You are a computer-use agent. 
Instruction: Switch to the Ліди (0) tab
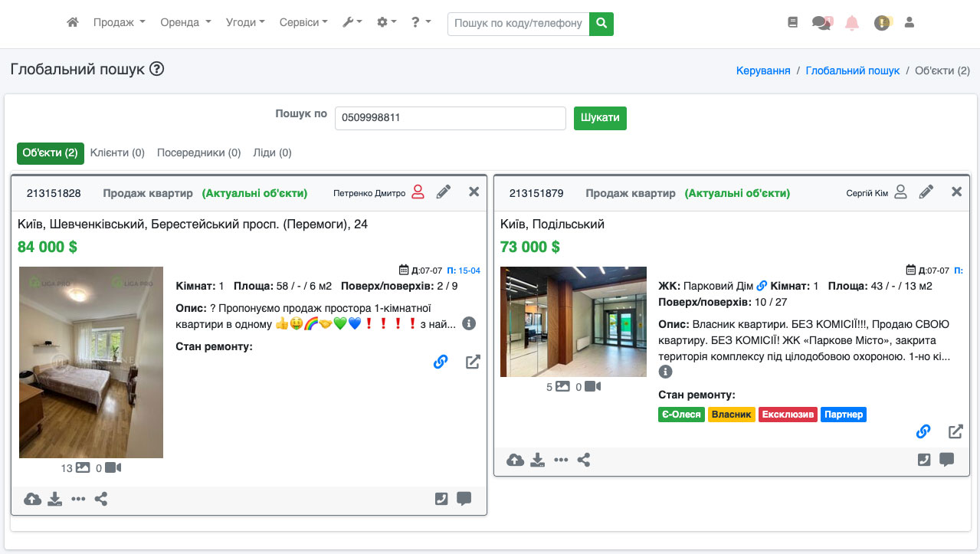pyautogui.click(x=272, y=152)
